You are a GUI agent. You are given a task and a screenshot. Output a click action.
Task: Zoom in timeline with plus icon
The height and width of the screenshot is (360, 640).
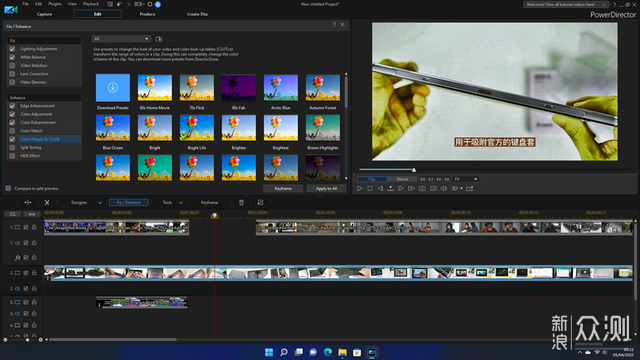[x=40, y=340]
